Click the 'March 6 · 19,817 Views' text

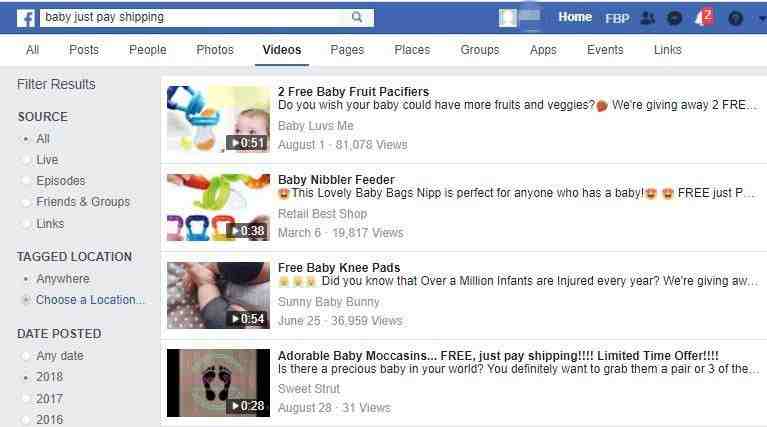(340, 233)
